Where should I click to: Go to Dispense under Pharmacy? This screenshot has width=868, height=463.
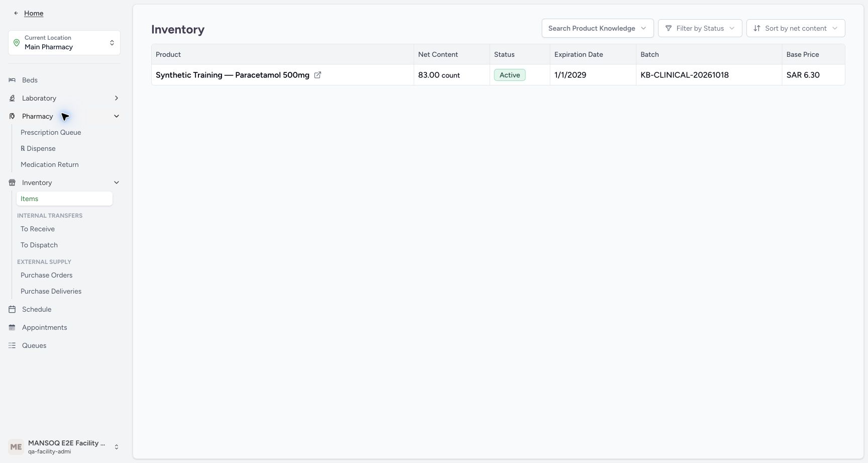(38, 148)
